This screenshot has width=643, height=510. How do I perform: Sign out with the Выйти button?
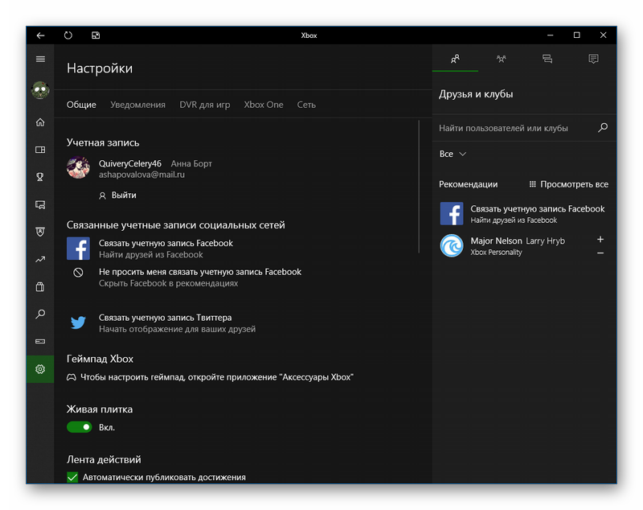pos(118,195)
